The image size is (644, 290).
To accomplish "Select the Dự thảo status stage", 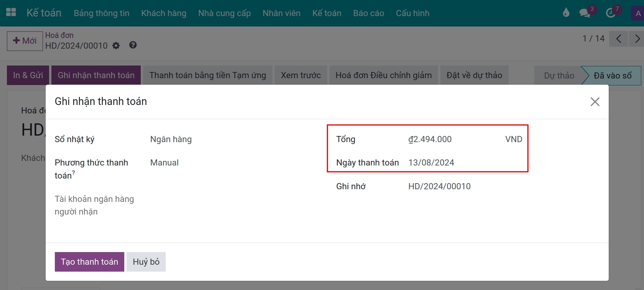I will tap(559, 75).
